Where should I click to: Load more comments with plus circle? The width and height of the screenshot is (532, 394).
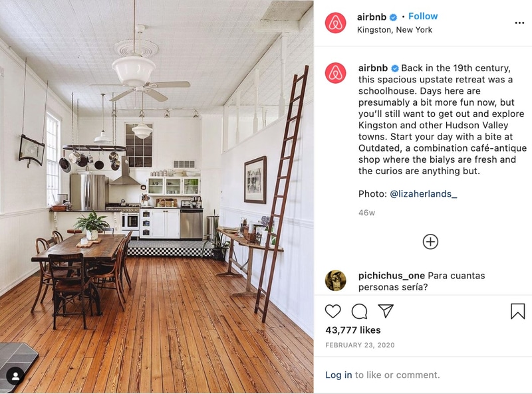coord(430,242)
